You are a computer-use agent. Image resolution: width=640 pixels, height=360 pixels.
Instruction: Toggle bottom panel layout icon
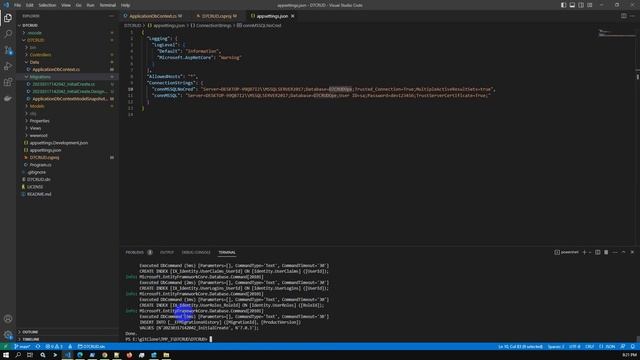(x=572, y=5)
